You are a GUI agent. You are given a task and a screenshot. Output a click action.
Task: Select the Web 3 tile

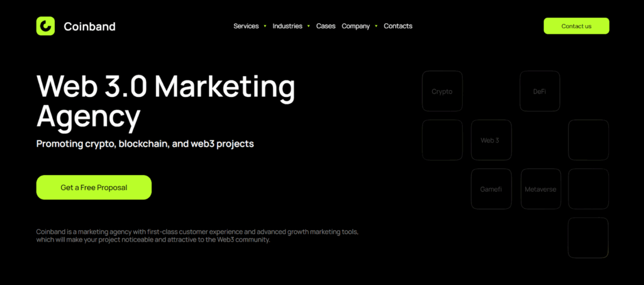[491, 140]
